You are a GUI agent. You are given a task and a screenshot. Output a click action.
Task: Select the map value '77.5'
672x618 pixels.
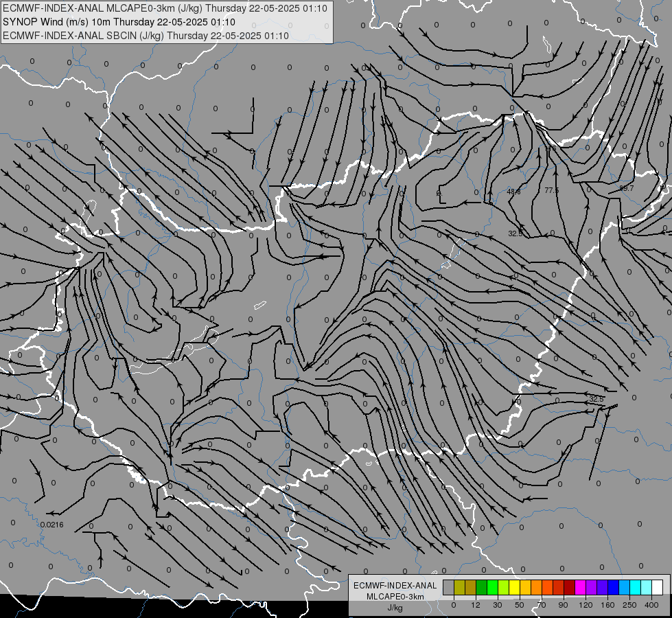tap(552, 190)
